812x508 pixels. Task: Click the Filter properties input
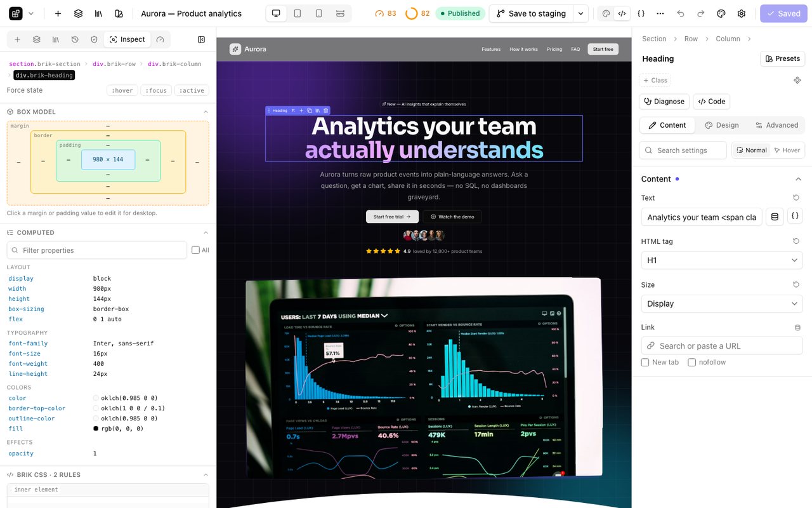tap(97, 250)
